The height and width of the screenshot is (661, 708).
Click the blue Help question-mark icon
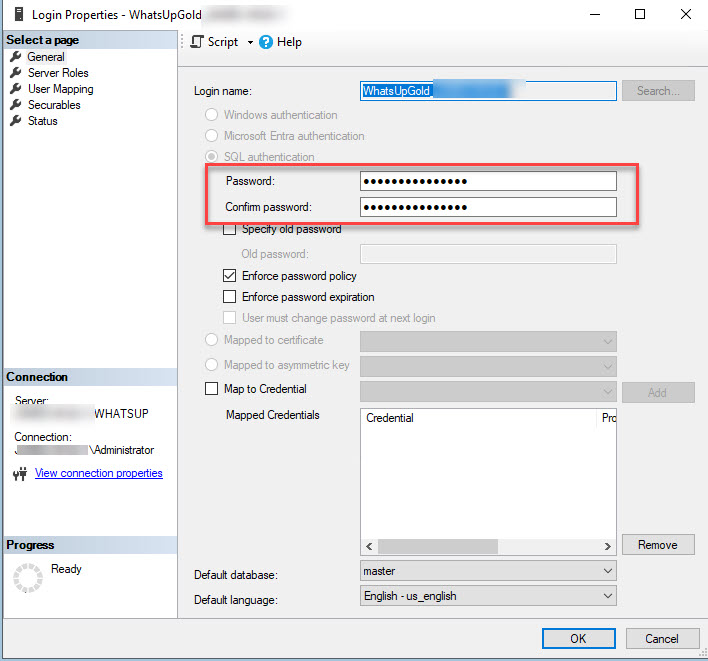tap(266, 42)
